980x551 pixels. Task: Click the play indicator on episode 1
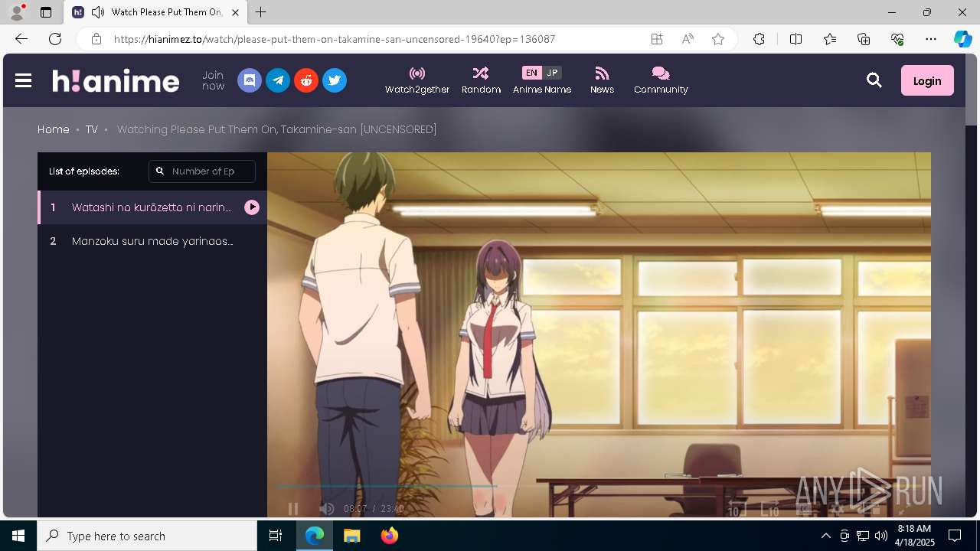[x=252, y=207]
